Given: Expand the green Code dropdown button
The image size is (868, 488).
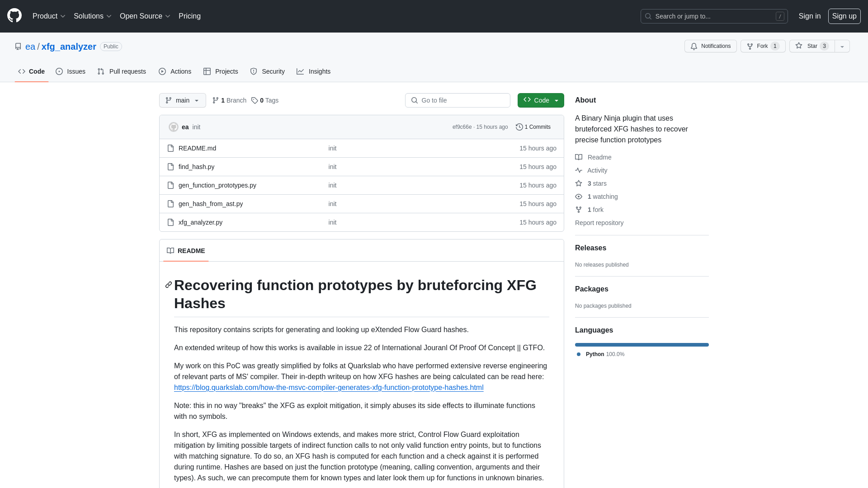Looking at the screenshot, I should [541, 100].
